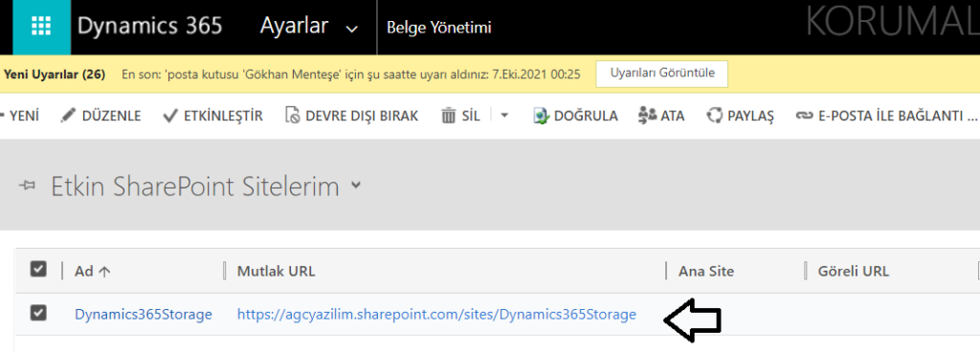Click the ATA label text
The width and height of the screenshot is (980, 352).
tap(673, 116)
